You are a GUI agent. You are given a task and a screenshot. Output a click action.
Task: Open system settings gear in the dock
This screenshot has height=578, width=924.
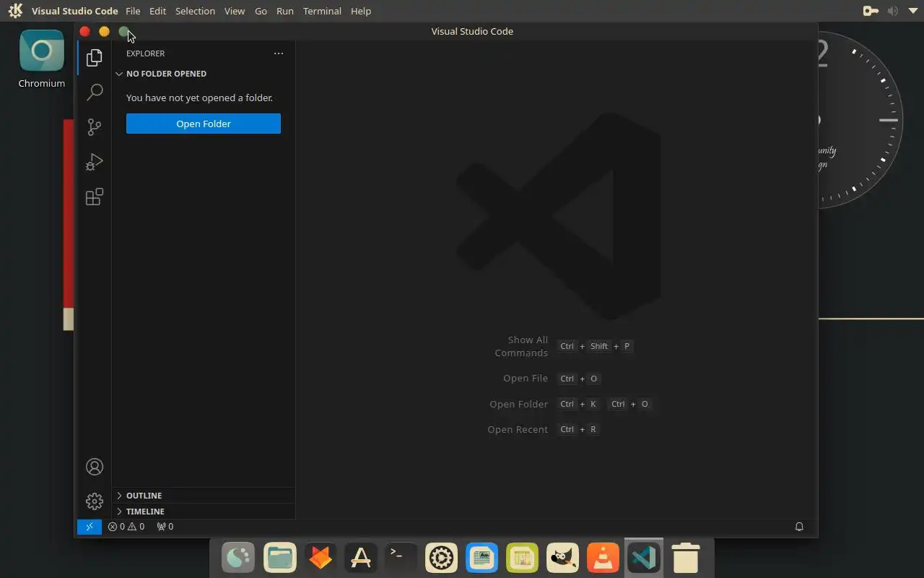pos(442,558)
